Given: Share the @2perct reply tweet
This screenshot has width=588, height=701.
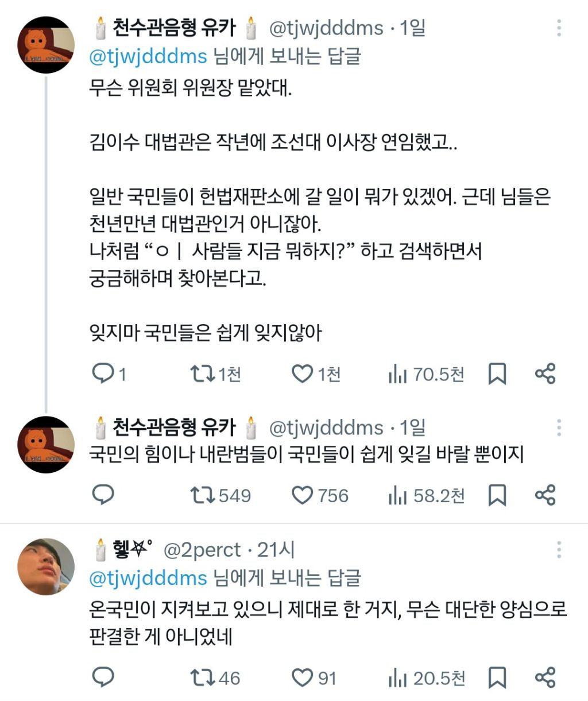Looking at the screenshot, I should pyautogui.click(x=545, y=677).
